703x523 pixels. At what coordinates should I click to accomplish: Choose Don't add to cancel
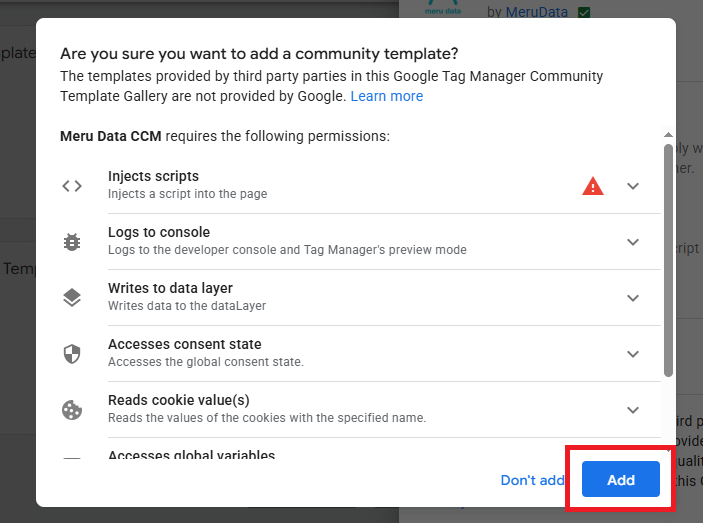coord(532,480)
